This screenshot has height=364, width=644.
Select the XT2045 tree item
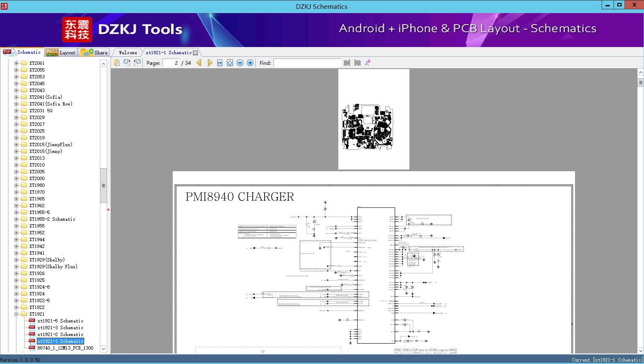[x=37, y=83]
